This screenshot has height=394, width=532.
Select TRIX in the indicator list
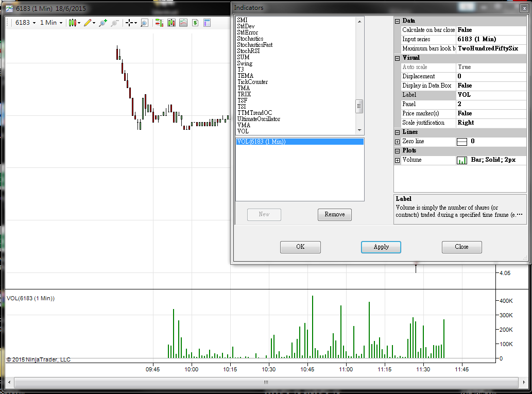244,94
